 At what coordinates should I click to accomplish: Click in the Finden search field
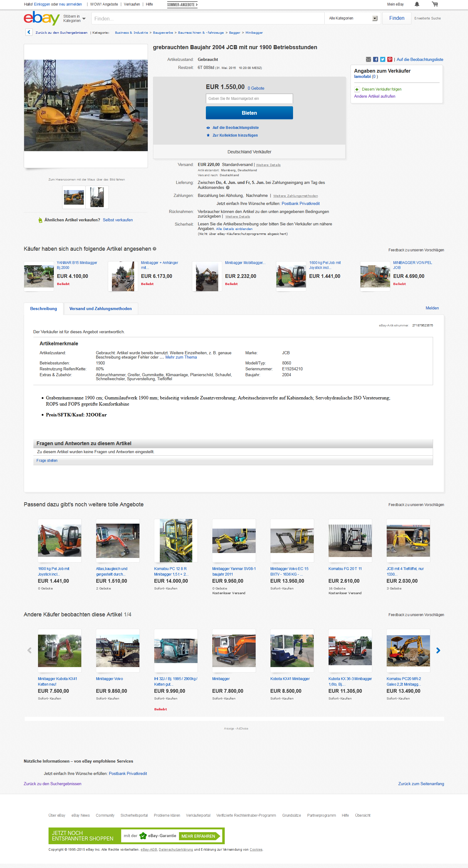tap(208, 19)
